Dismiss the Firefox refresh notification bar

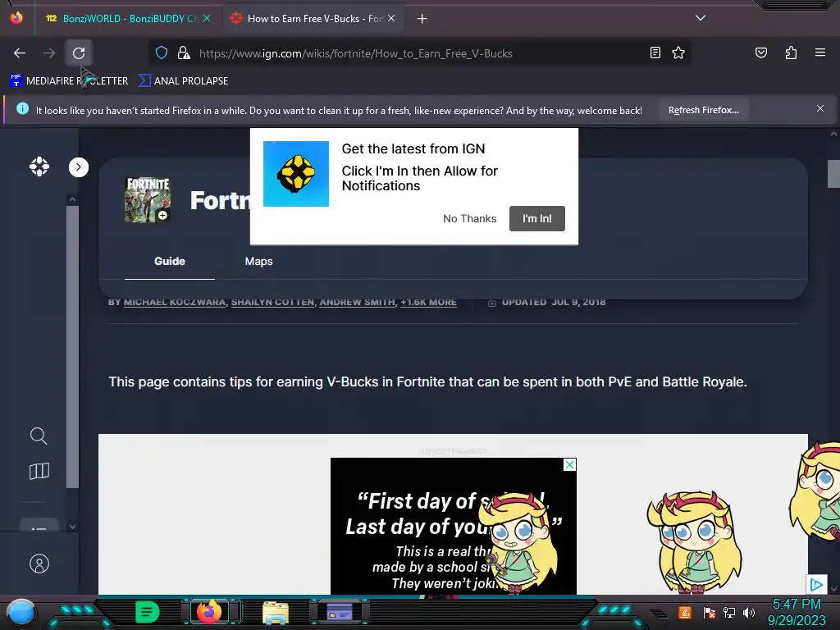pos(819,108)
